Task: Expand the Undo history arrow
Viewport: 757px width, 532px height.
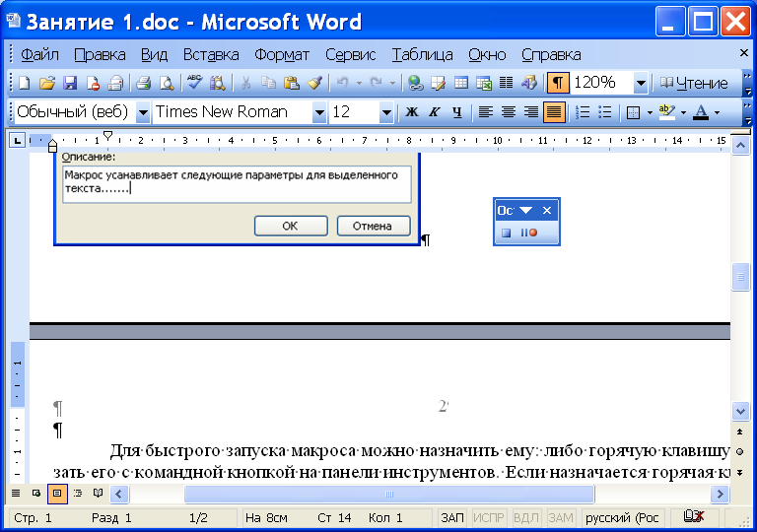Action: (x=359, y=83)
